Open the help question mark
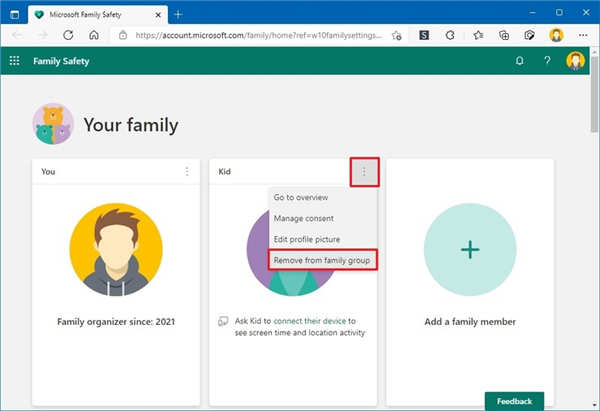 [547, 61]
